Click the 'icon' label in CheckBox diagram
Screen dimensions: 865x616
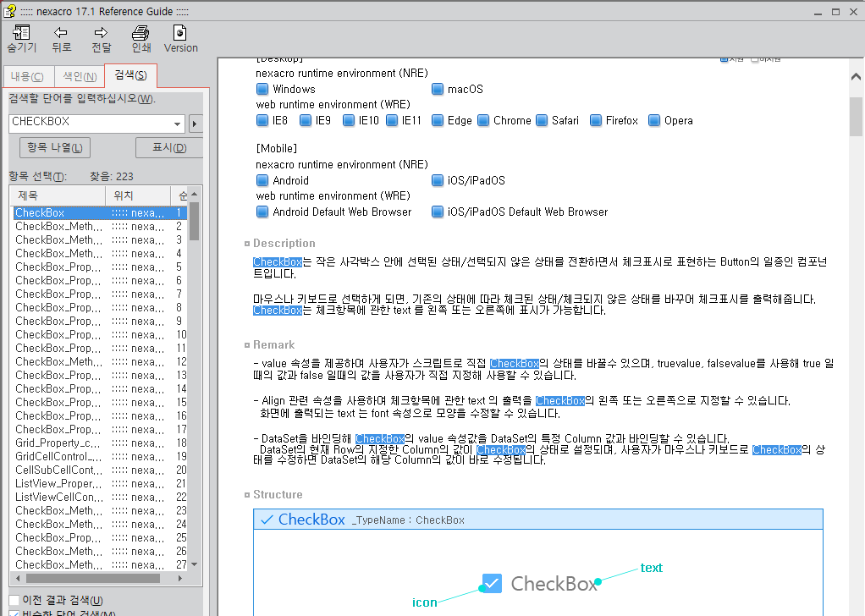click(x=424, y=602)
